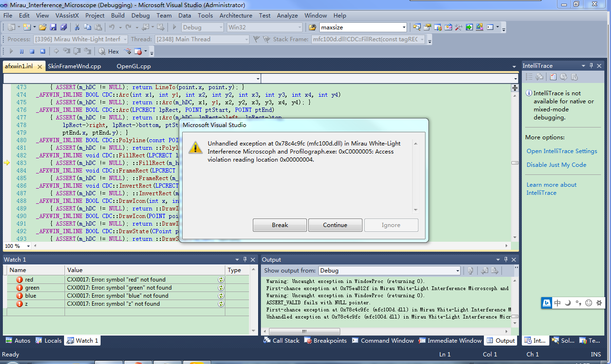Pin the IntelliTrace panel
611x364 pixels.
coord(591,66)
